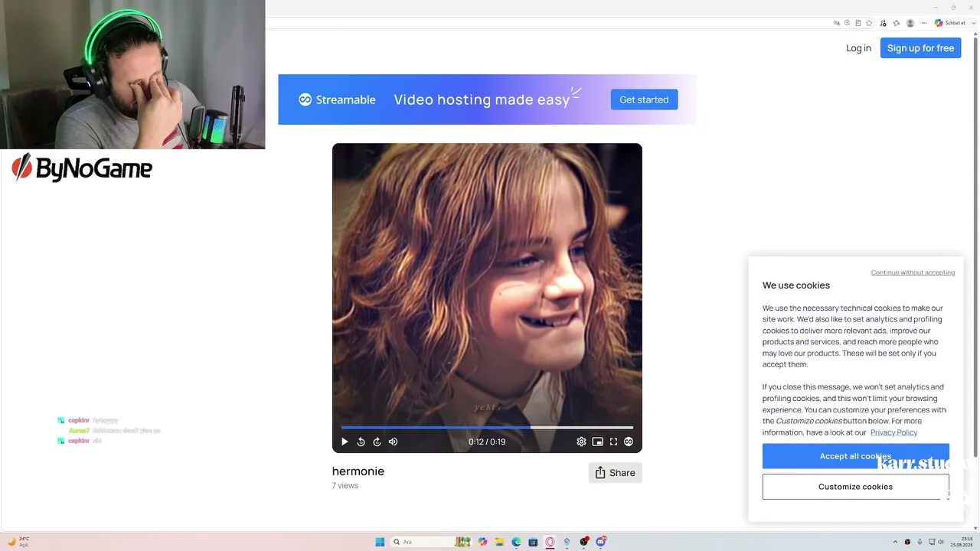Bookmark this page with the star icon
The width and height of the screenshot is (980, 551).
coord(869,23)
